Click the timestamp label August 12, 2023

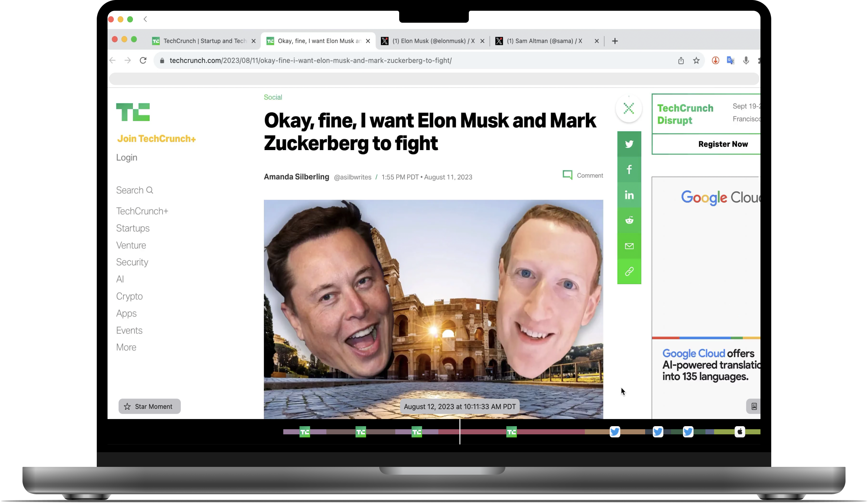(x=459, y=406)
